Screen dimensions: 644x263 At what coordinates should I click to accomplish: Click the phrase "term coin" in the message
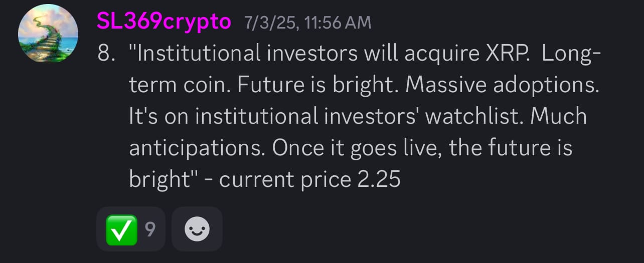click(180, 86)
